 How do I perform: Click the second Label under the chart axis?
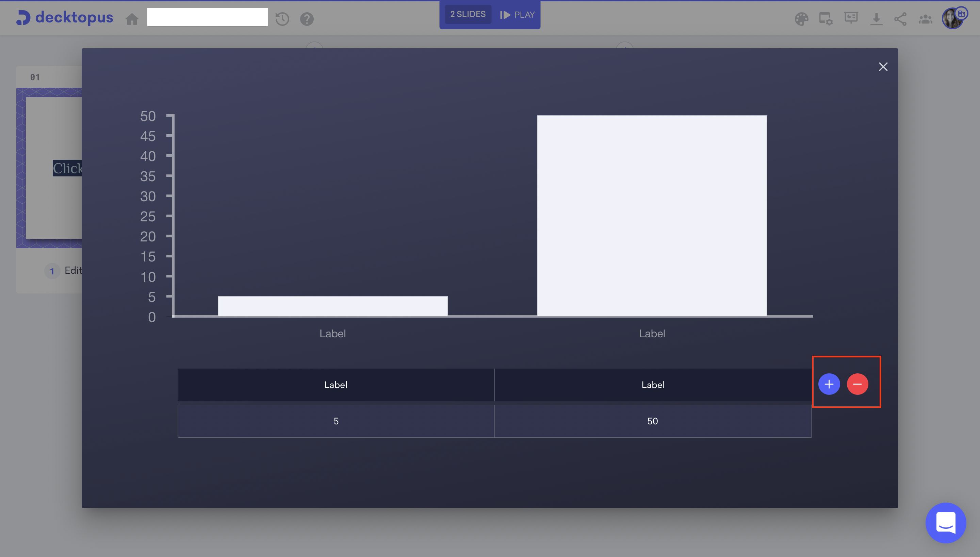coord(652,334)
